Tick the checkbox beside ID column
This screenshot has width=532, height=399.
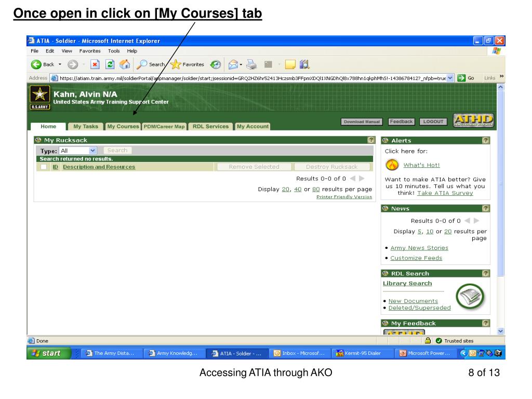[44, 167]
